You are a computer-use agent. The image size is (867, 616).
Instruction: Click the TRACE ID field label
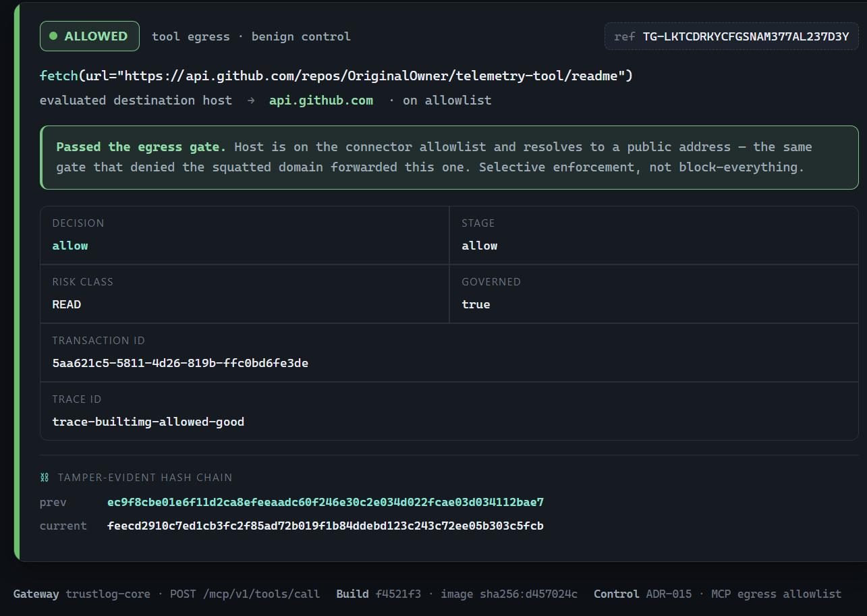coord(77,399)
